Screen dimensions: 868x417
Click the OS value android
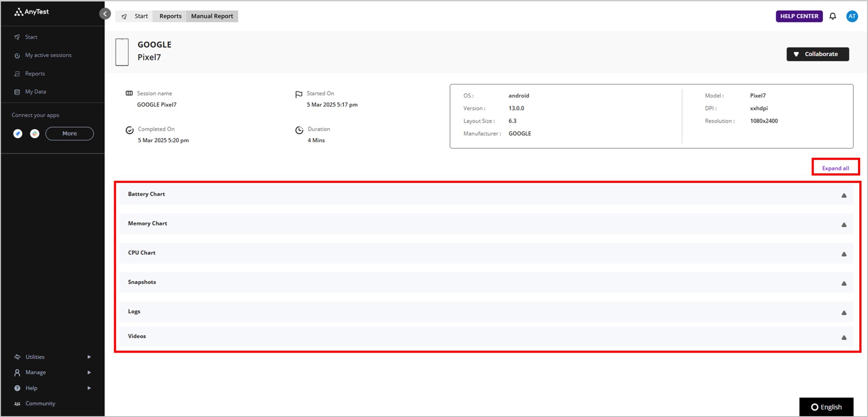pyautogui.click(x=519, y=96)
